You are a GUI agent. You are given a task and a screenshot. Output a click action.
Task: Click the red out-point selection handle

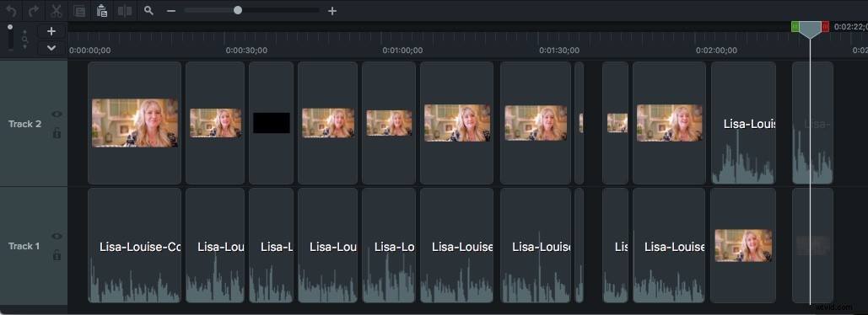coord(825,26)
